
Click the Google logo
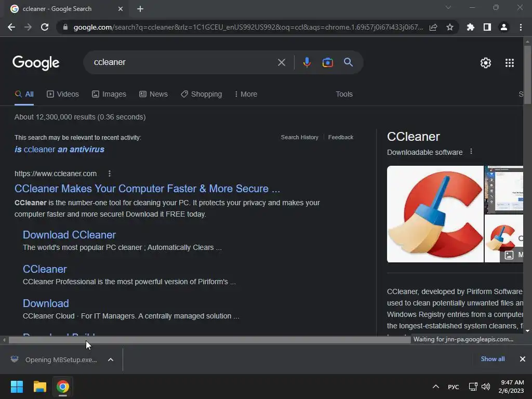click(x=36, y=63)
